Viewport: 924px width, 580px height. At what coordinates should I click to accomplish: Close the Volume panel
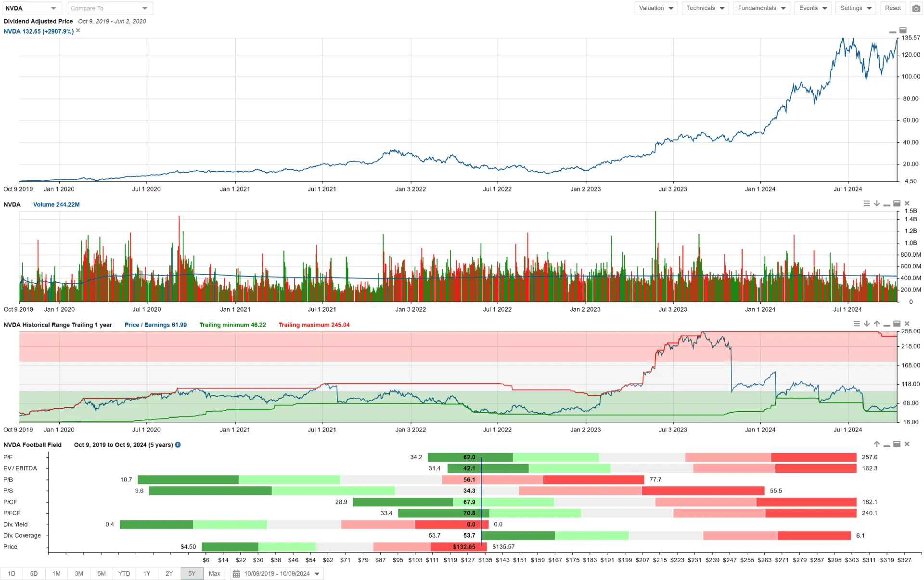(x=908, y=203)
